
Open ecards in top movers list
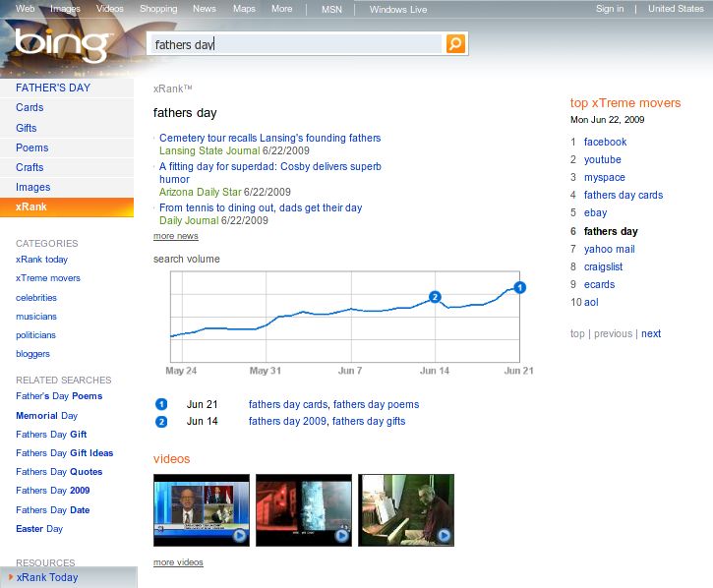[599, 285]
